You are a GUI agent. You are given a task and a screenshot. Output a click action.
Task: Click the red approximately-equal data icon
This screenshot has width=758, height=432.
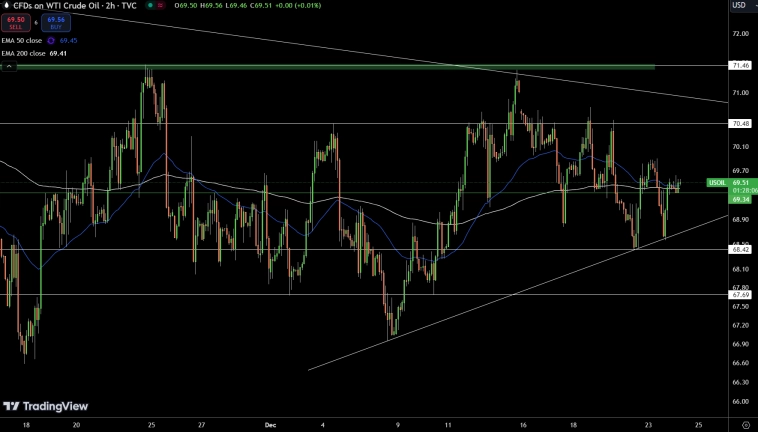click(160, 5)
